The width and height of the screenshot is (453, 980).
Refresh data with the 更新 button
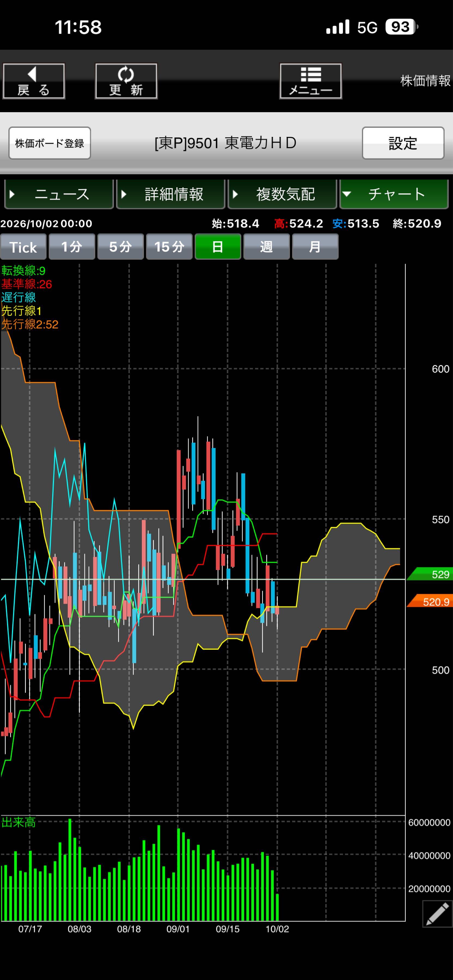point(126,81)
